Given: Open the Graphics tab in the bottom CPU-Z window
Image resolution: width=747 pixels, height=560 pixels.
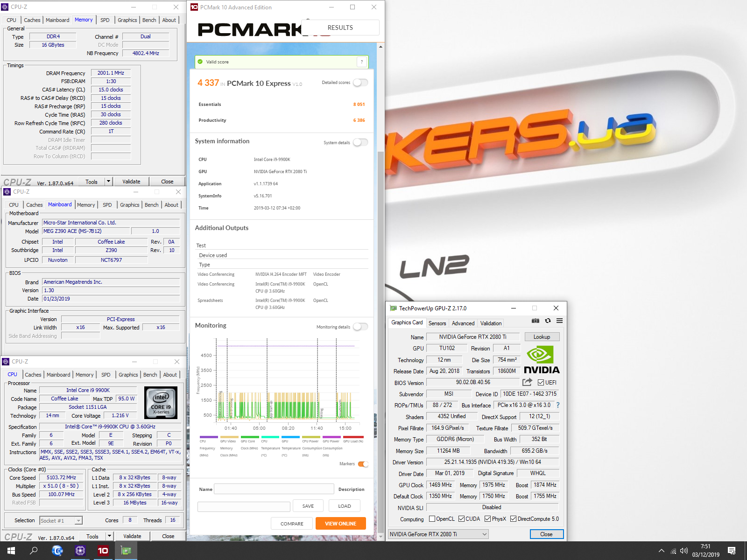Looking at the screenshot, I should click(x=128, y=375).
